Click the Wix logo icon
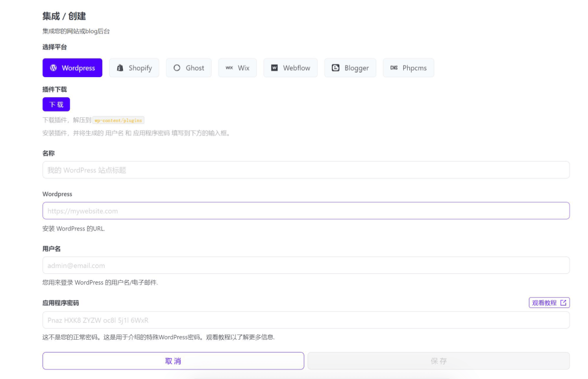The height and width of the screenshot is (379, 588). tap(229, 68)
